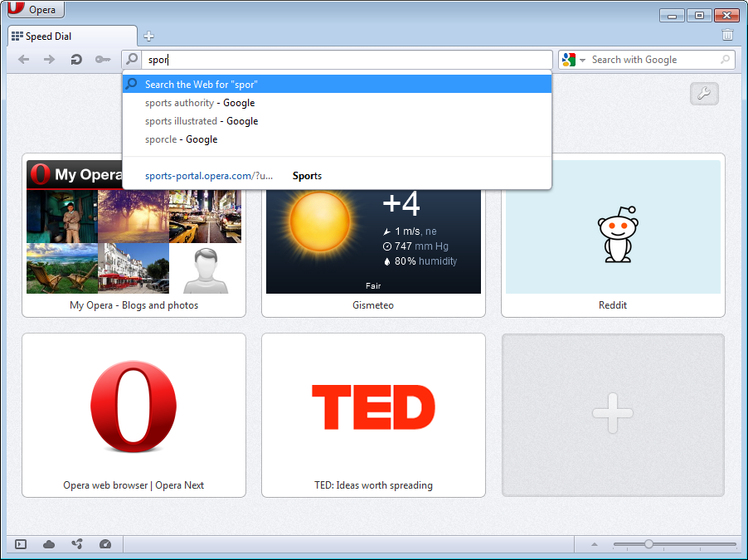The width and height of the screenshot is (748, 560).
Task: Click the magnifier icon in address field
Action: click(x=133, y=59)
